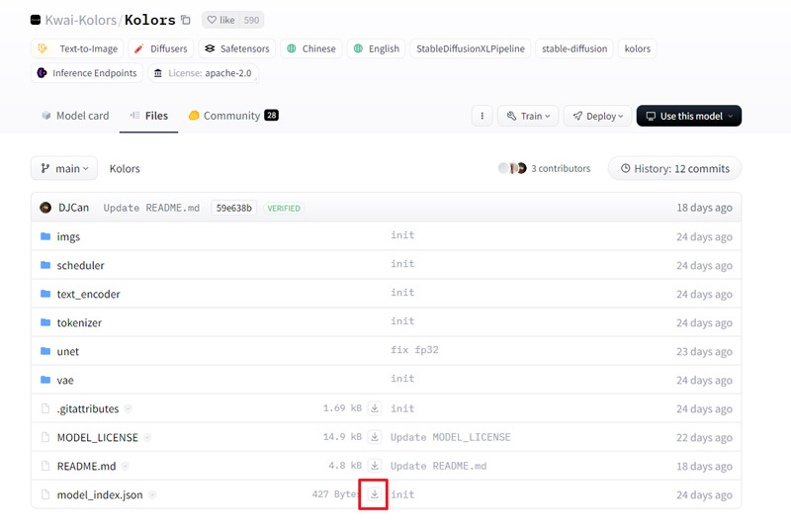The width and height of the screenshot is (791, 532).
Task: Open commit hash 59e638b
Action: coord(235,208)
